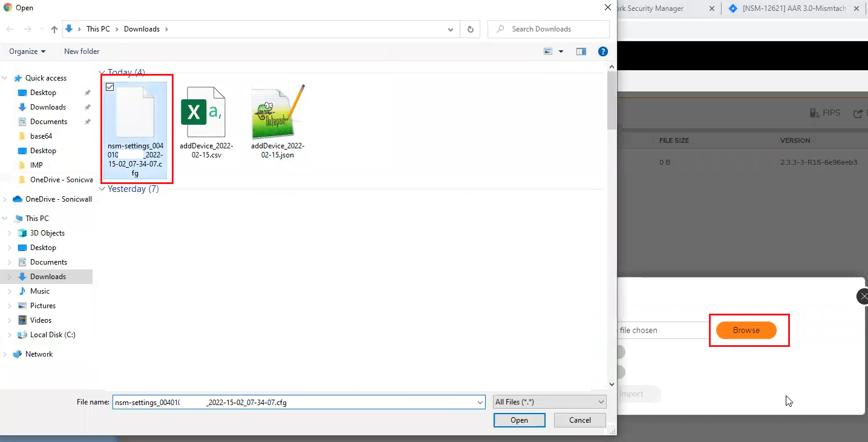Click the Open button
868x442 pixels.
coord(519,420)
